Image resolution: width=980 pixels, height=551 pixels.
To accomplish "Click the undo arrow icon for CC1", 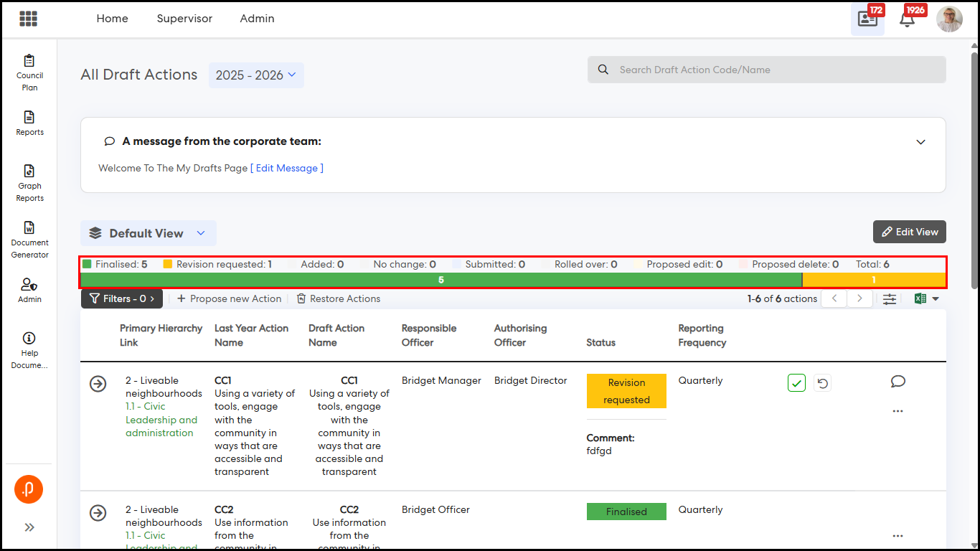I will tap(823, 383).
